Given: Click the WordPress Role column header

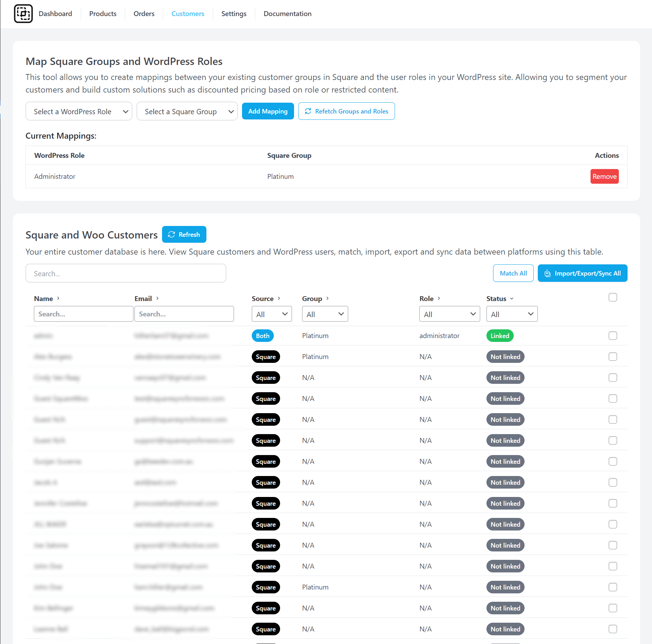Looking at the screenshot, I should click(59, 155).
